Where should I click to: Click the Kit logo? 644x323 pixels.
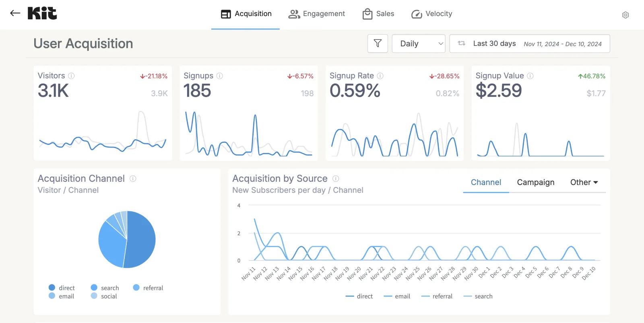pyautogui.click(x=42, y=13)
